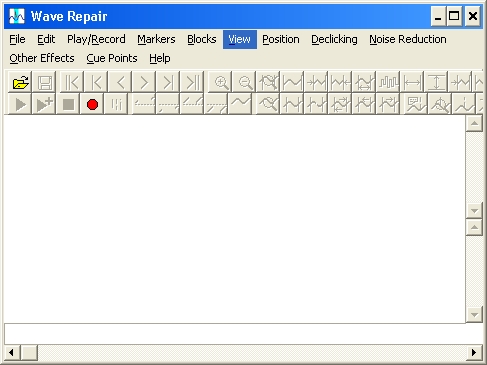
Task: Click the Stop square button
Action: (x=68, y=104)
